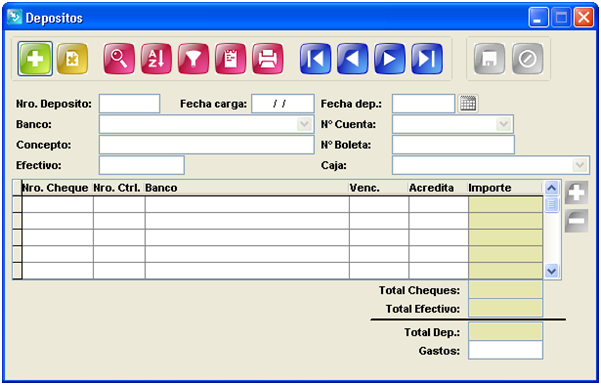The width and height of the screenshot is (601, 385).
Task: Click the Fecha dep. input field
Action: (x=424, y=104)
